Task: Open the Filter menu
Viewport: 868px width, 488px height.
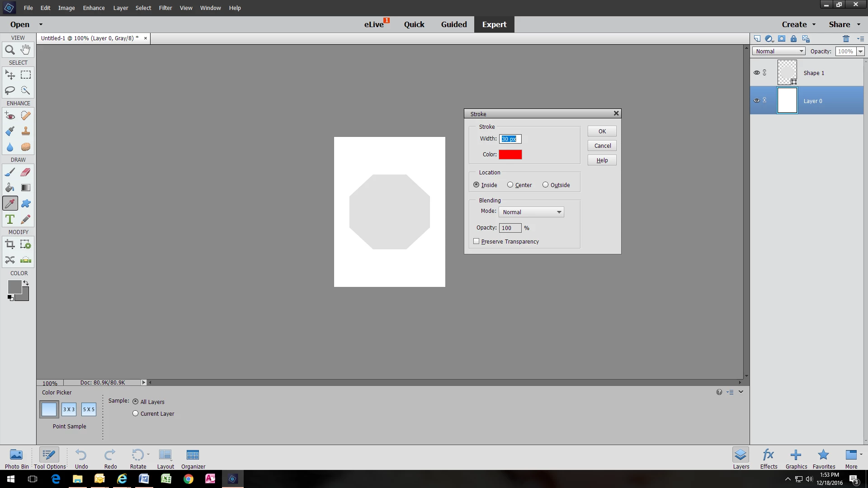Action: (x=165, y=8)
